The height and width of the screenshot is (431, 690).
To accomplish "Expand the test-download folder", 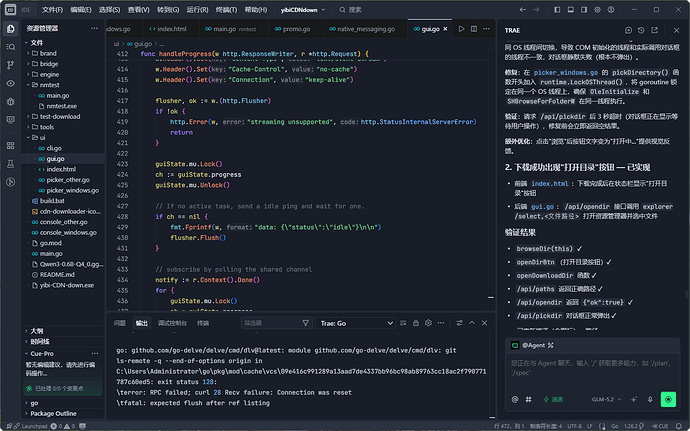I will [x=63, y=117].
